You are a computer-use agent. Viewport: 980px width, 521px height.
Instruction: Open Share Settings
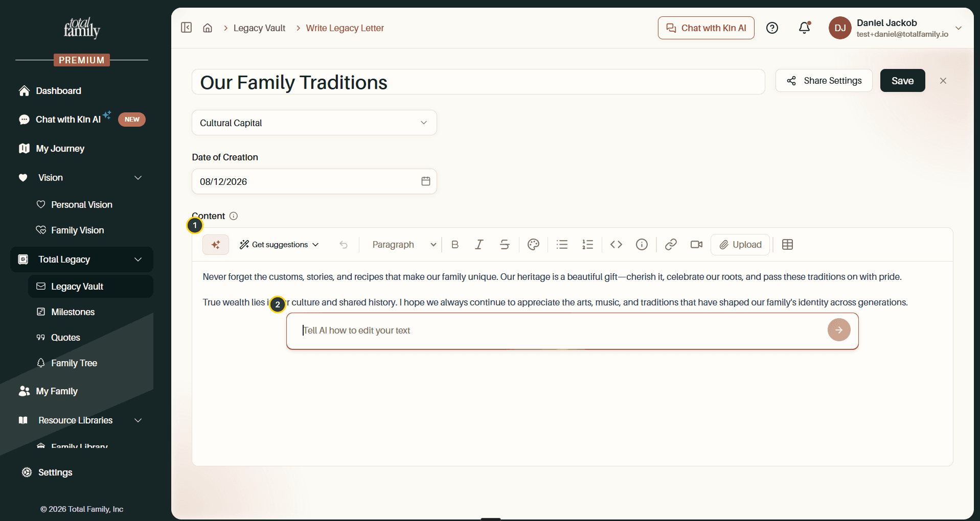824,81
